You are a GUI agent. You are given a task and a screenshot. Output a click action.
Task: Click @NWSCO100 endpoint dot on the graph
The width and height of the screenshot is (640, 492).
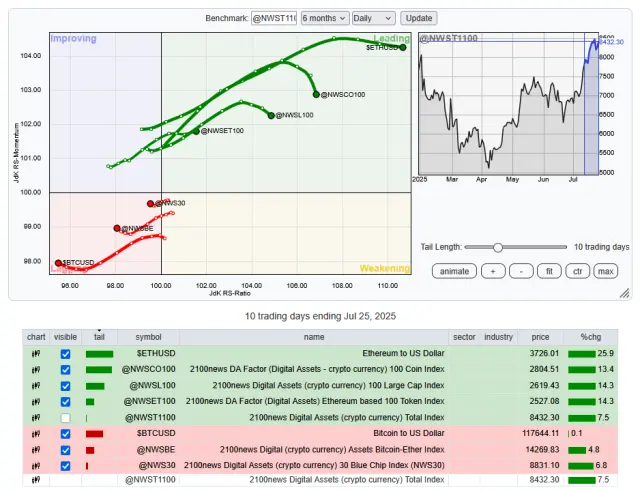click(x=316, y=95)
